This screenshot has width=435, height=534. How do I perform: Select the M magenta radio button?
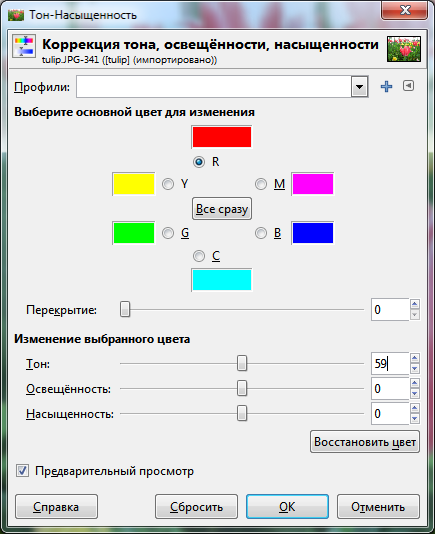(x=261, y=184)
